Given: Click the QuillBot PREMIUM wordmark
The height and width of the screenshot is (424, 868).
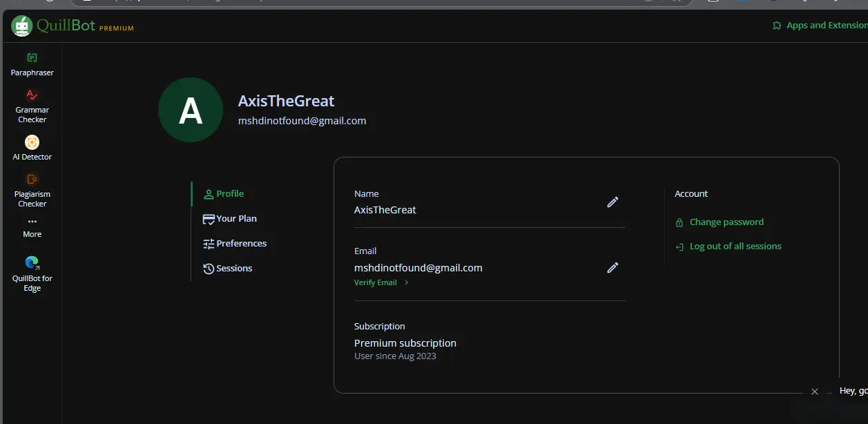Looking at the screenshot, I should tap(86, 26).
